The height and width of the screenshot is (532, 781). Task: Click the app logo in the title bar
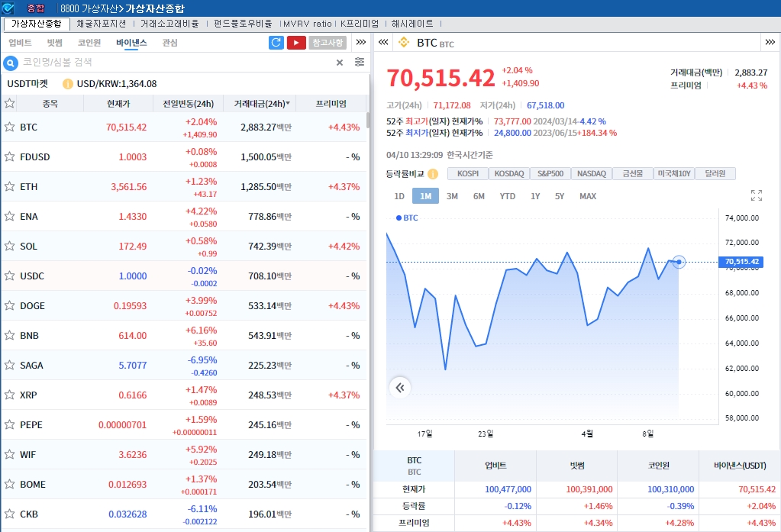coord(8,8)
